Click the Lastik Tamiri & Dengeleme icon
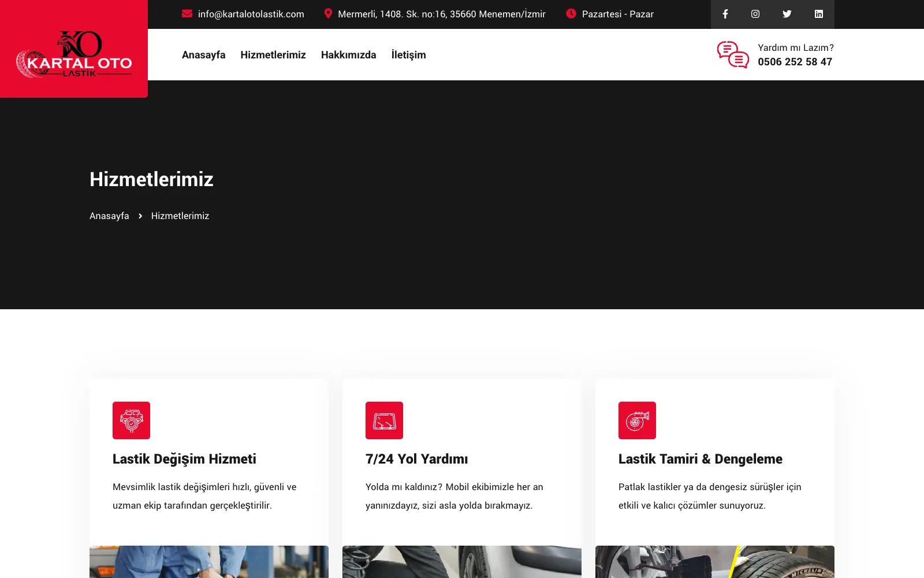The image size is (924, 578). 637,420
